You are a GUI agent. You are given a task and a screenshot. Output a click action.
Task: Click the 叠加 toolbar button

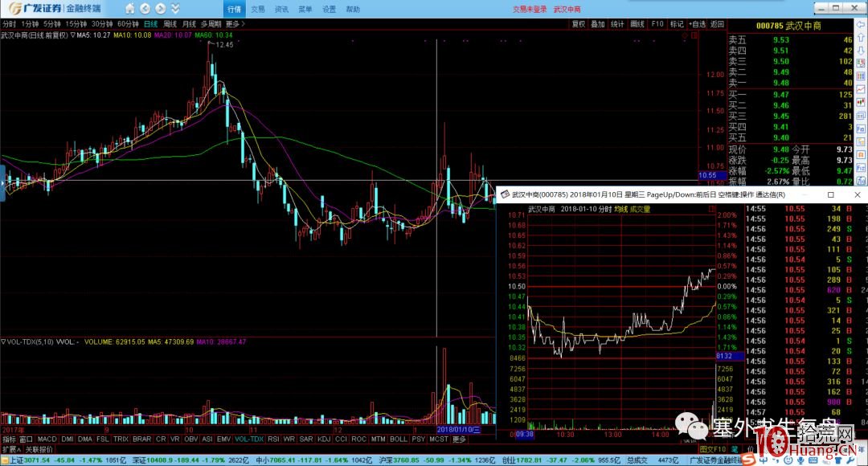[598, 24]
